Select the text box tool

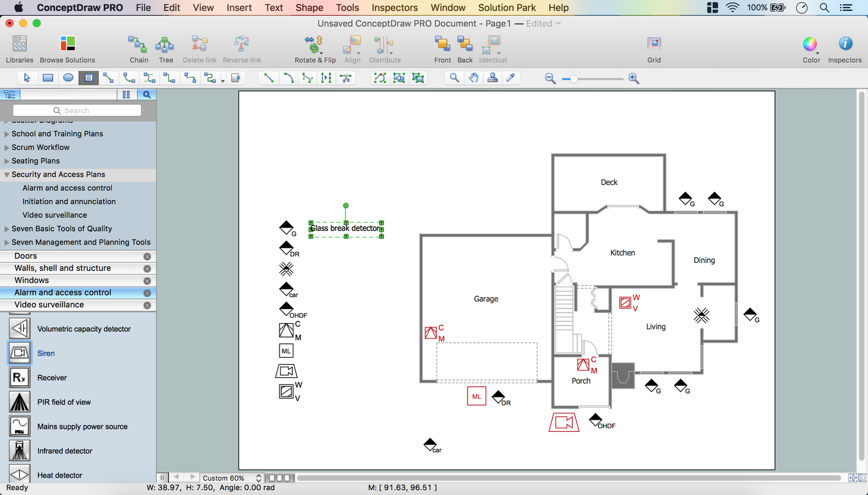click(x=89, y=78)
